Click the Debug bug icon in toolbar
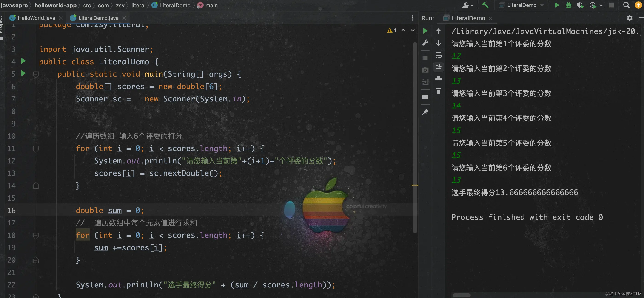This screenshot has width=644, height=298. (x=568, y=5)
